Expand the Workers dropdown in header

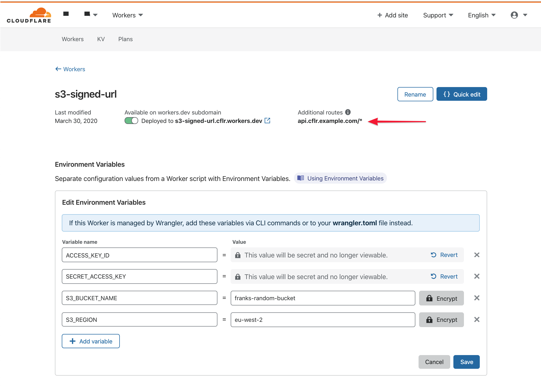coord(127,15)
